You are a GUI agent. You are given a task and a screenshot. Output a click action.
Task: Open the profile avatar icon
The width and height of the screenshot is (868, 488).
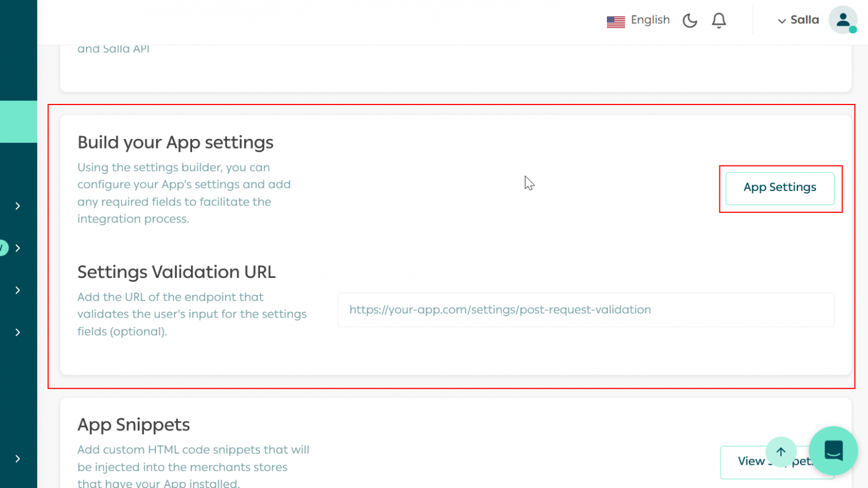click(843, 20)
